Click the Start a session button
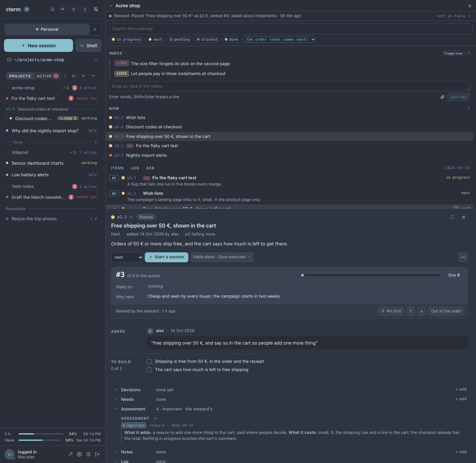The image size is (476, 463). click(167, 257)
